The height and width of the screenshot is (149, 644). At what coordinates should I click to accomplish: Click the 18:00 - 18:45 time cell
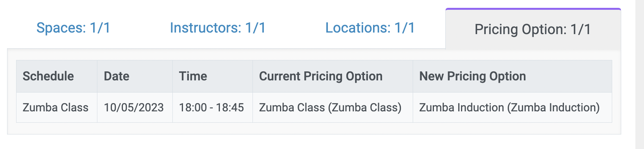click(x=213, y=107)
